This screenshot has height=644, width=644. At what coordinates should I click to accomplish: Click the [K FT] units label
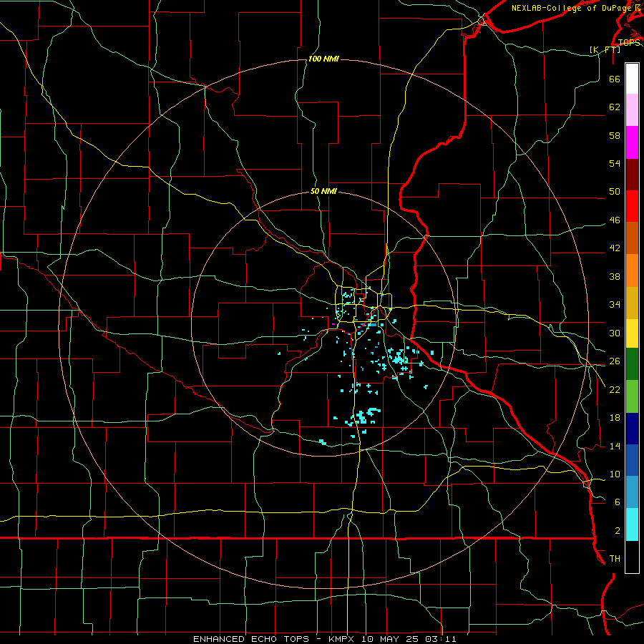605,49
